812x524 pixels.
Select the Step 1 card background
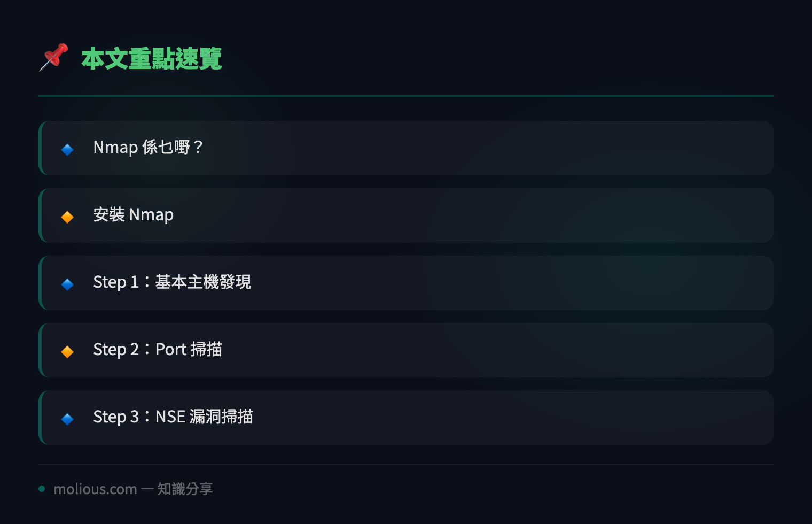click(x=406, y=283)
